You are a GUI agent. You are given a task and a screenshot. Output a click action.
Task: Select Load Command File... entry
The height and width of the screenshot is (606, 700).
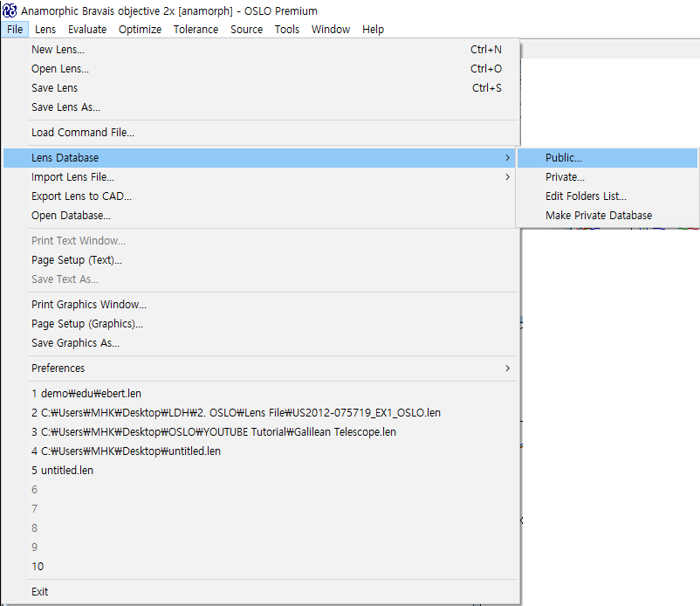pyautogui.click(x=261, y=133)
